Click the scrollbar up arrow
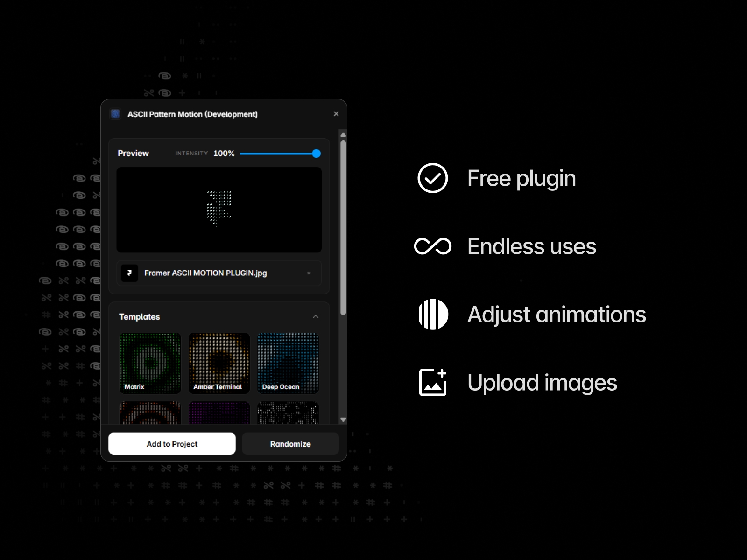 click(x=343, y=135)
